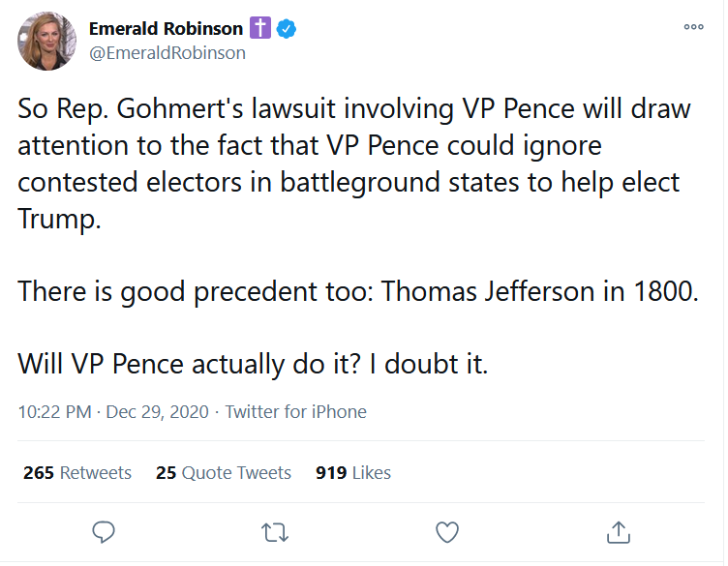The image size is (728, 566).
Task: Open Emerald Robinson's profile photo
Action: (x=47, y=41)
